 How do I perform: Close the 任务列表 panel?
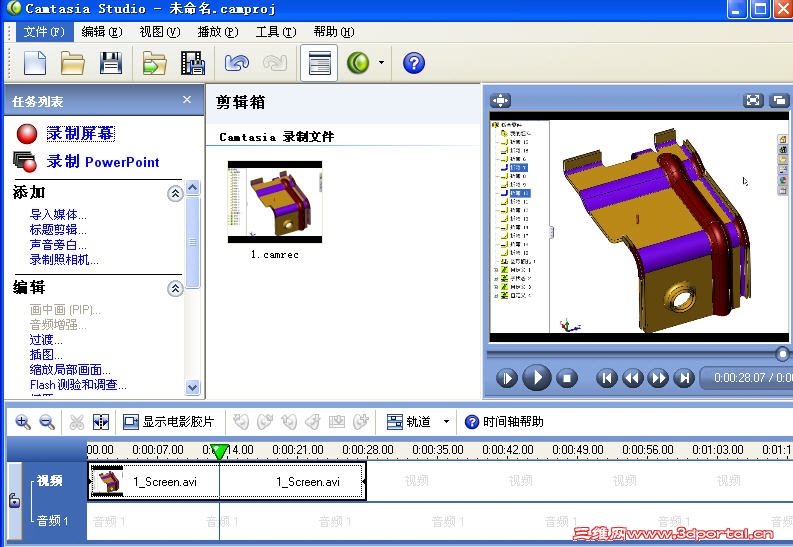tap(187, 100)
